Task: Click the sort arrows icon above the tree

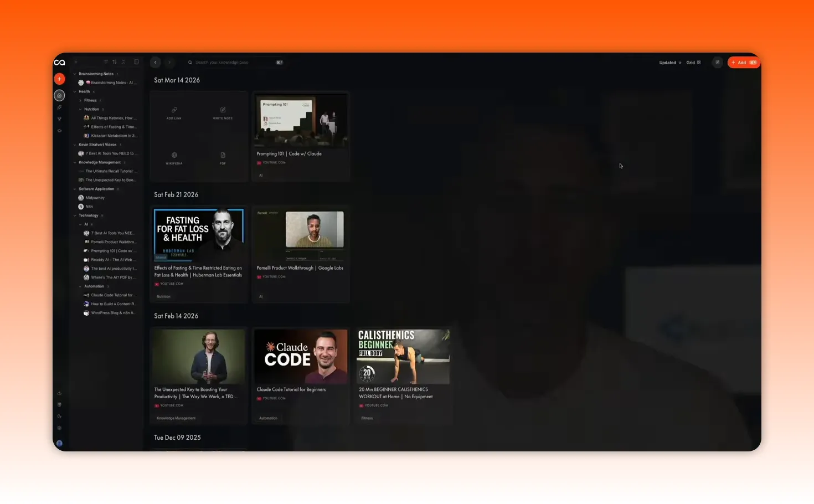Action: click(x=115, y=62)
